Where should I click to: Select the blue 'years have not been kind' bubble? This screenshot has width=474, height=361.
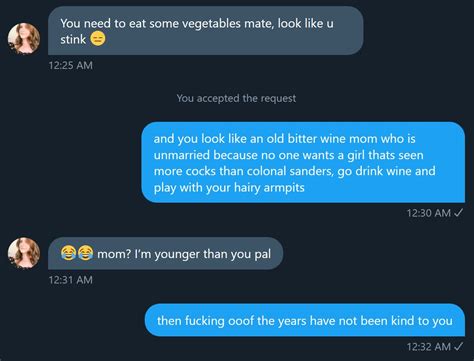305,320
